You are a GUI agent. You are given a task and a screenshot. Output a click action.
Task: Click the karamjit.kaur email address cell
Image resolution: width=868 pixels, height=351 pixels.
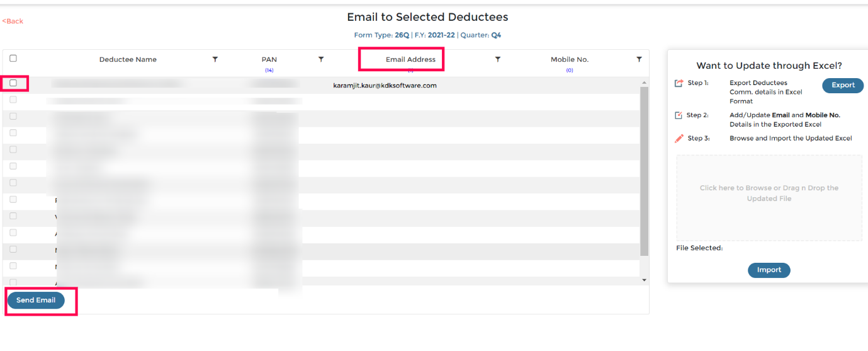[x=385, y=86]
